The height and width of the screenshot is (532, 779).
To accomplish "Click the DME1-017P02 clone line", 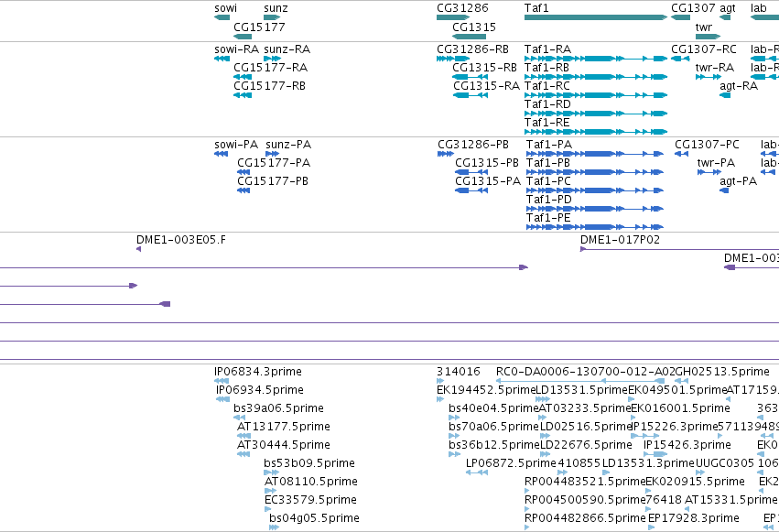I will click(x=679, y=249).
